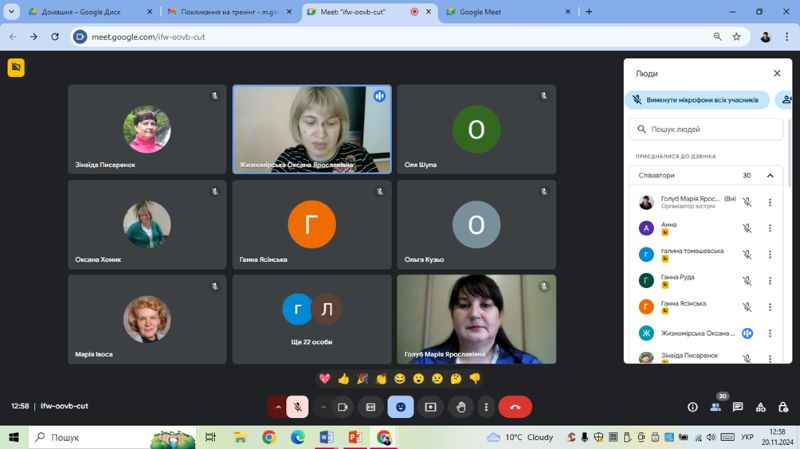The height and width of the screenshot is (449, 800).
Task: Send surprised face reaction
Action: click(x=418, y=379)
